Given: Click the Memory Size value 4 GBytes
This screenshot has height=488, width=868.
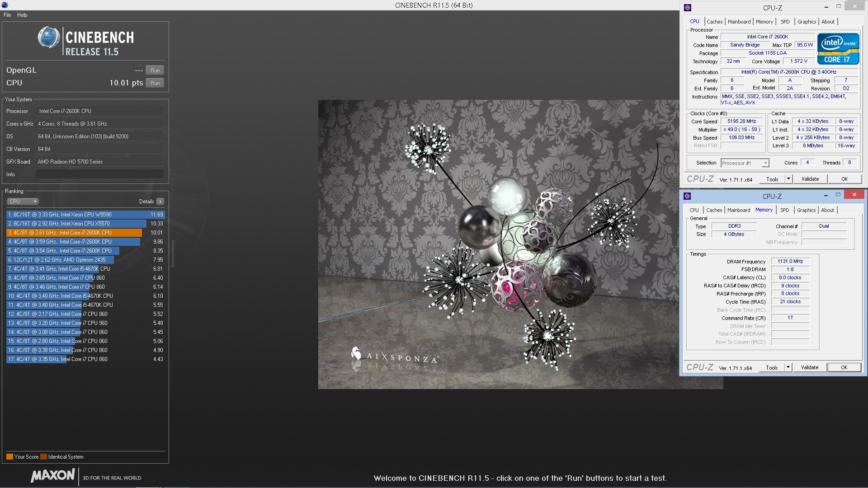Looking at the screenshot, I should pos(734,235).
